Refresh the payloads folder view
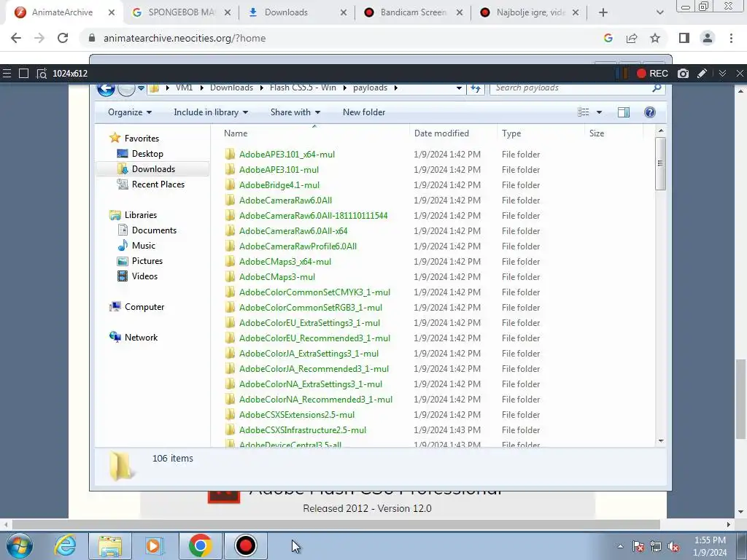This screenshot has height=560, width=747. tap(476, 88)
